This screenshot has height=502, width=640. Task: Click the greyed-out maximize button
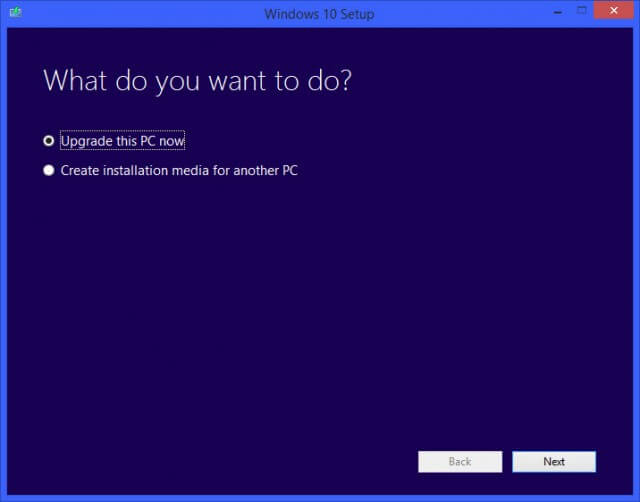tap(582, 11)
